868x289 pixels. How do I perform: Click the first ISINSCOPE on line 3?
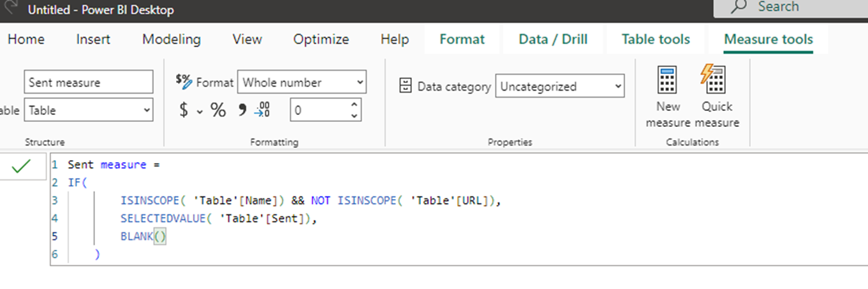(x=150, y=200)
